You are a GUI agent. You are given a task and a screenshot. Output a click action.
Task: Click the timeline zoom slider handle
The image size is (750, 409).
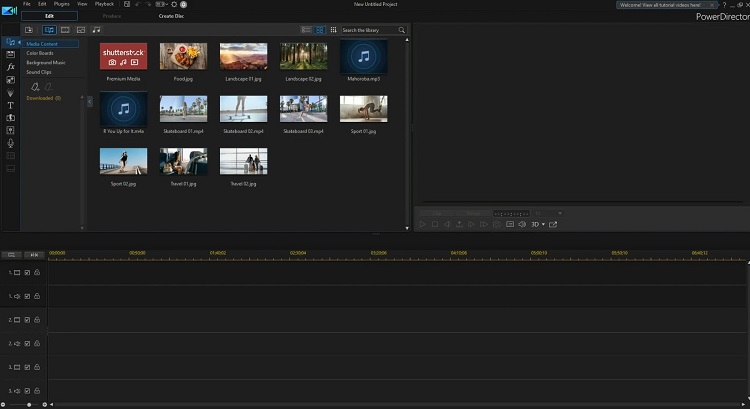(29, 404)
